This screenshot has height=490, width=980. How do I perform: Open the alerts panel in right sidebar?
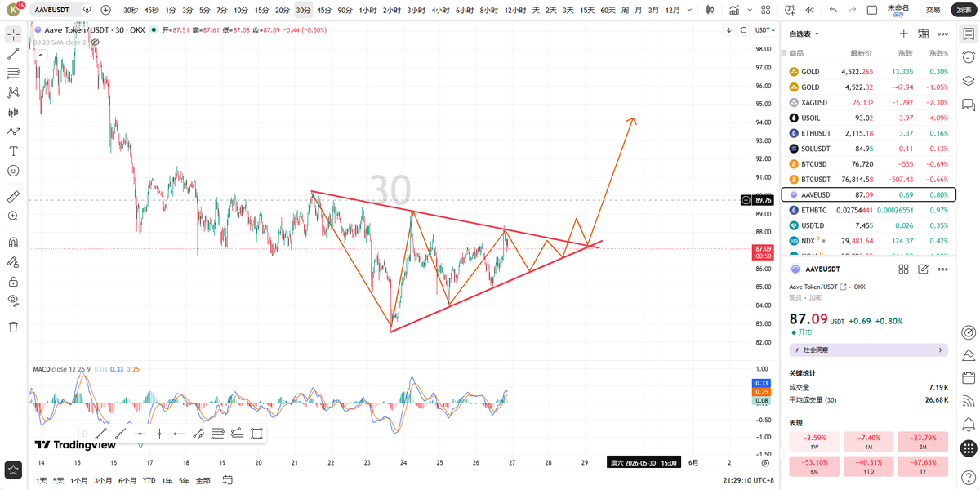click(x=969, y=56)
